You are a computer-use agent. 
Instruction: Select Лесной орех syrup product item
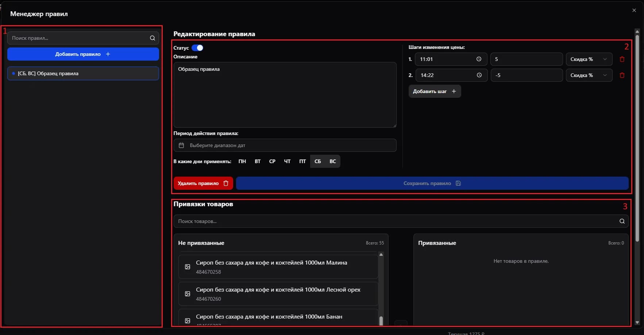coord(278,294)
